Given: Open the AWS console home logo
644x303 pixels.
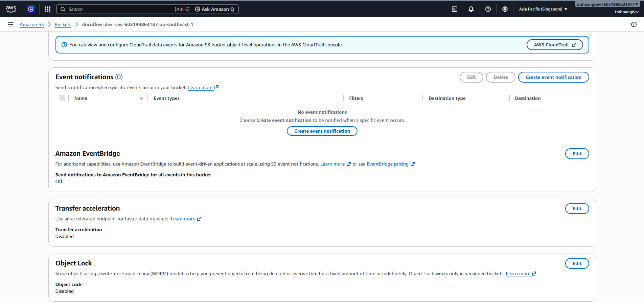Looking at the screenshot, I should [x=11, y=9].
